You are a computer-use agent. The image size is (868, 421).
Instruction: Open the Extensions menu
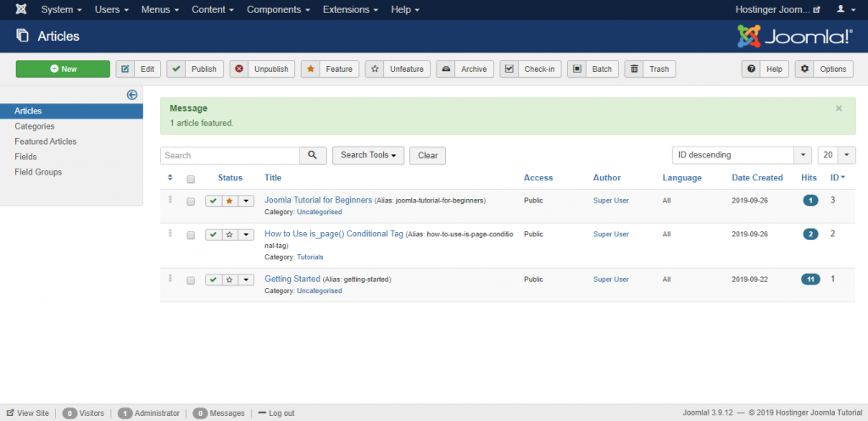[351, 9]
